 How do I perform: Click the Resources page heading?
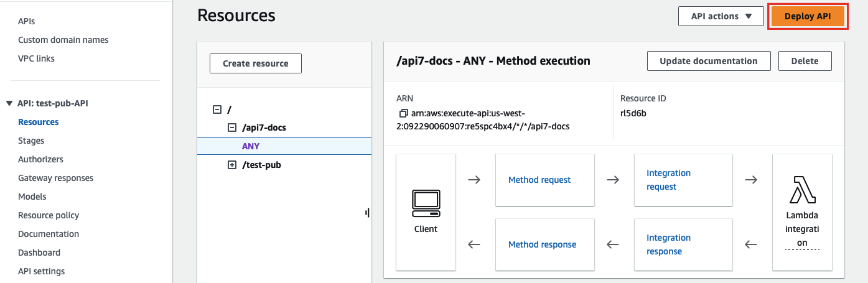(236, 16)
